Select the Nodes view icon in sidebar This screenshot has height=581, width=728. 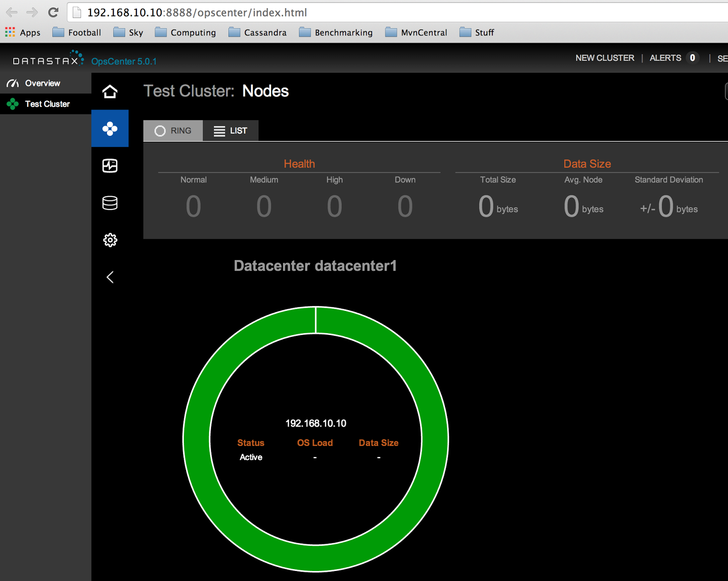[x=110, y=129]
